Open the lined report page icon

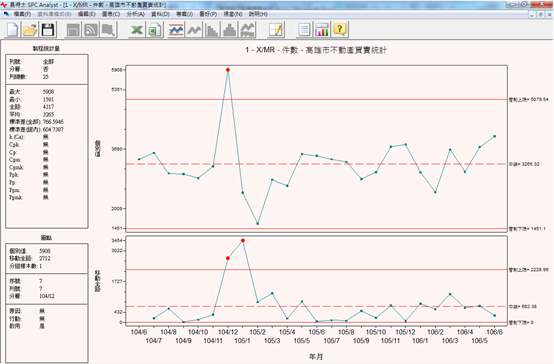[x=304, y=30]
